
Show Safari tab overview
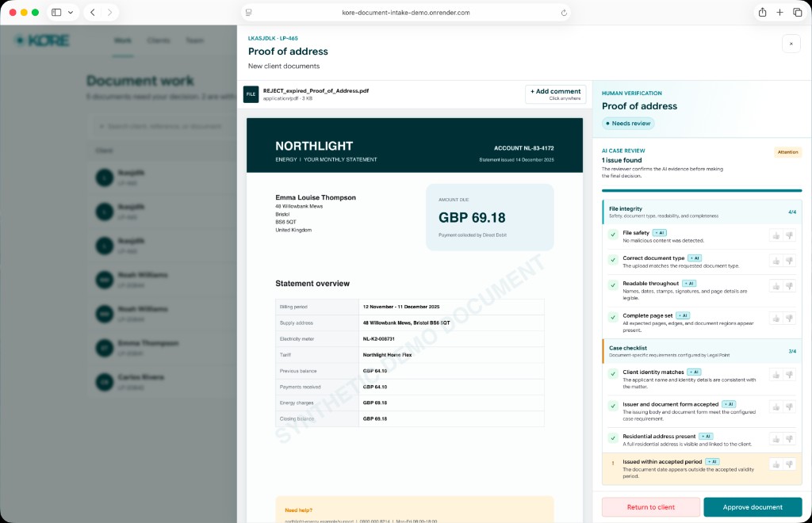[x=798, y=13]
